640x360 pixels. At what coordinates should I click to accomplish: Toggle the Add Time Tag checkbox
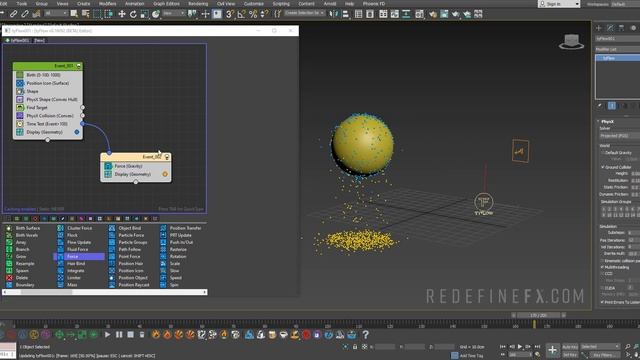(x=454, y=355)
